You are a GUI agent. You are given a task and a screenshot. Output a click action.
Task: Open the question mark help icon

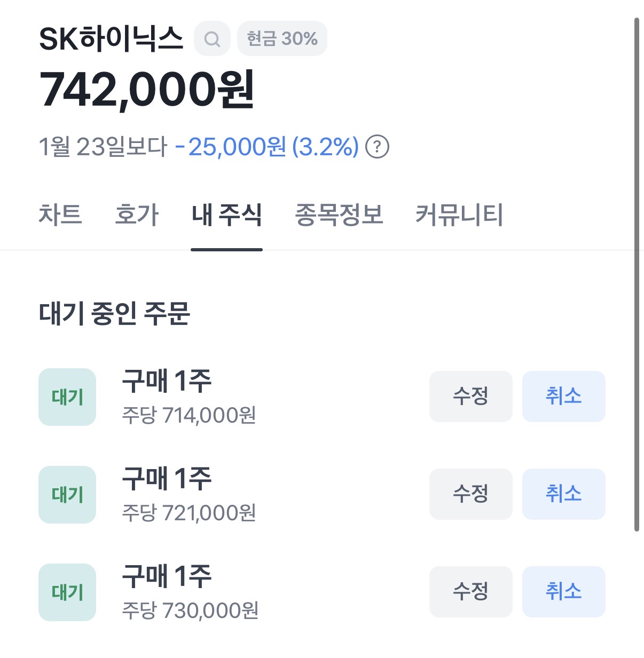coord(377,147)
